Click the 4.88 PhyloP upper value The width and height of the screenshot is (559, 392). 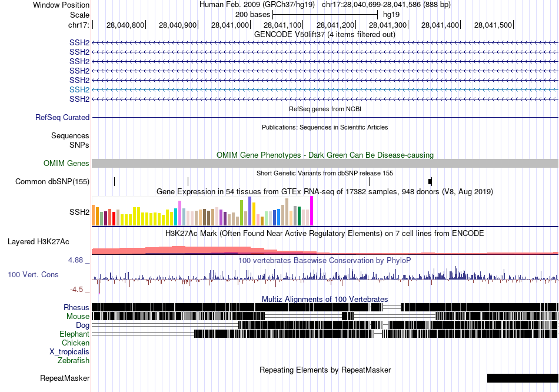(x=75, y=260)
